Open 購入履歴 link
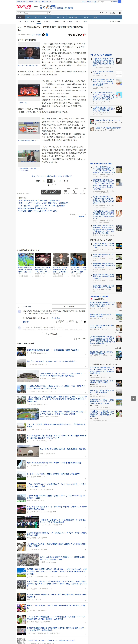The image size is (138, 644). pos(112,13)
